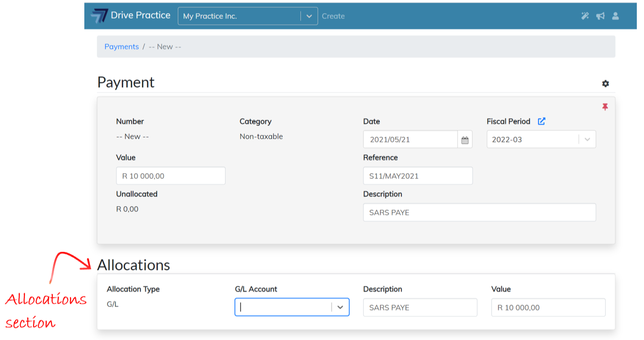644x340 pixels.
Task: Expand the Fiscal Period 2022-03 dropdown
Action: coord(588,140)
